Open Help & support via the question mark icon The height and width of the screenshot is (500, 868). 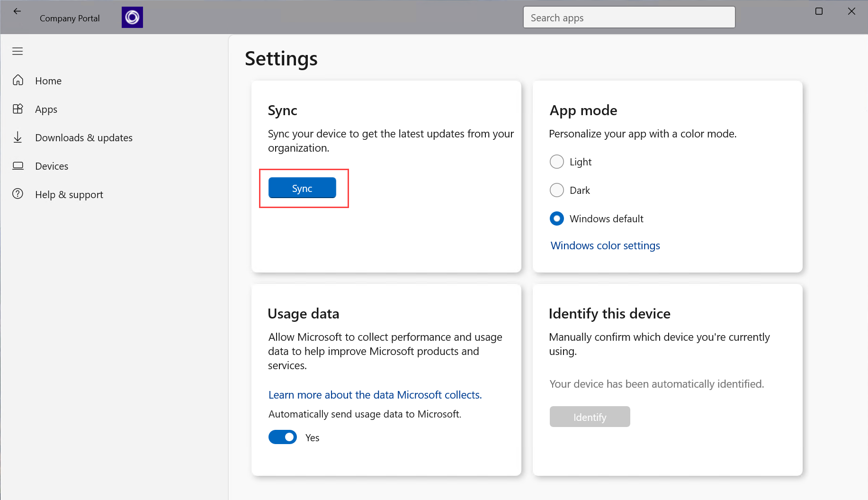18,194
